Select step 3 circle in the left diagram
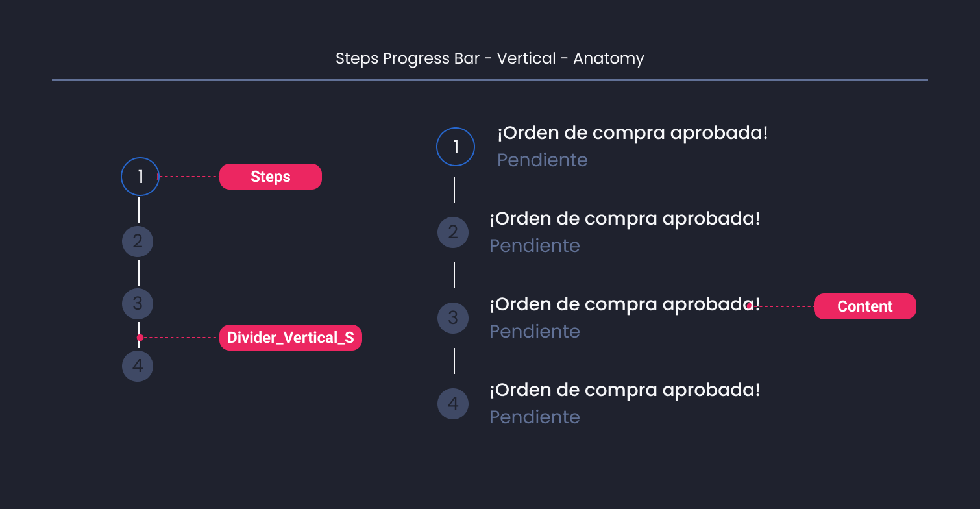Screen dimensions: 980x509 point(138,303)
